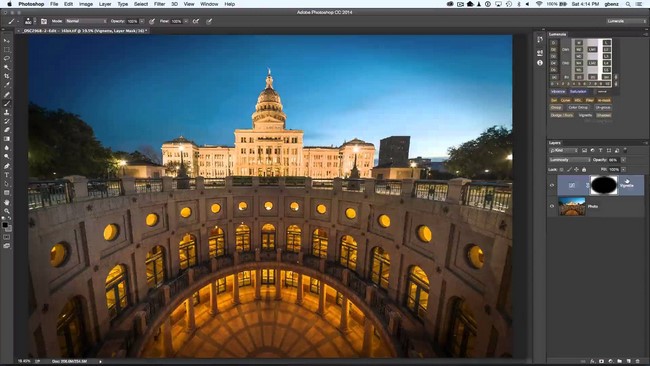Open the History panel icon

(540, 39)
